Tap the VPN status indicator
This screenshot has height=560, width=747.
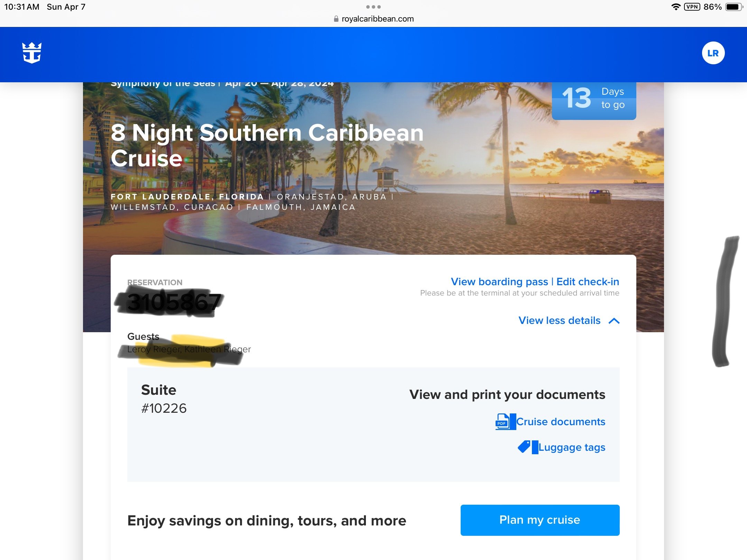click(x=692, y=7)
